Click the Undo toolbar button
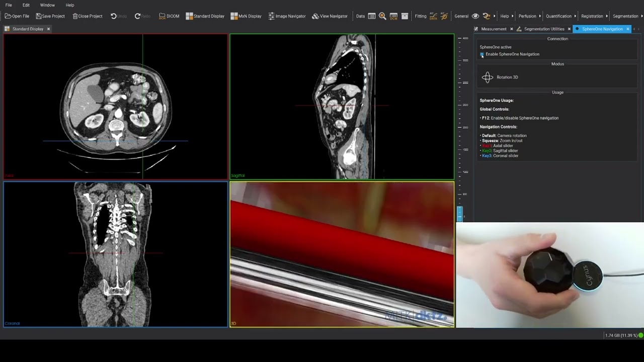Screen dimensions: 644x362 pyautogui.click(x=119, y=16)
